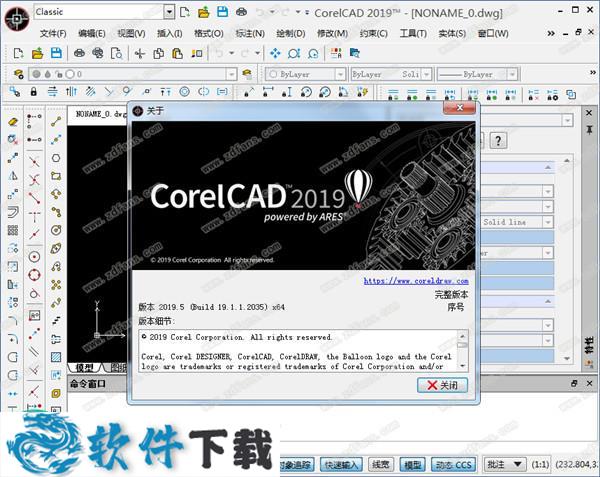Click the (1:1) scale in status bar
Screen dimensions: 600x477
(x=540, y=464)
